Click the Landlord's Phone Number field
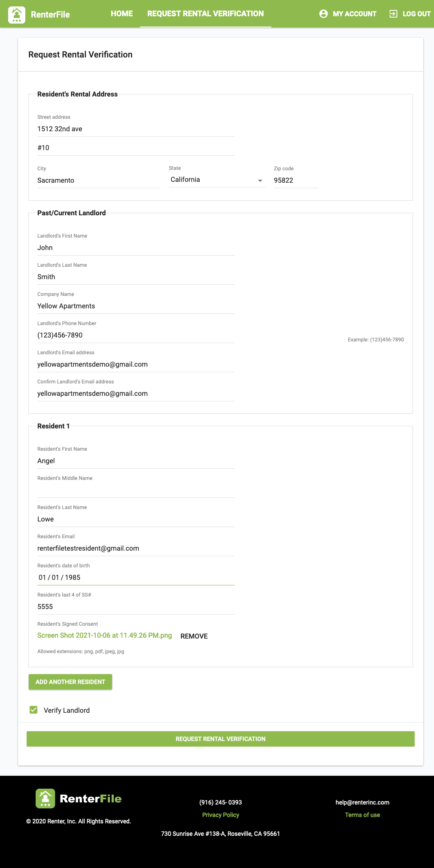Screen dimensions: 434x868 [x=136, y=335]
